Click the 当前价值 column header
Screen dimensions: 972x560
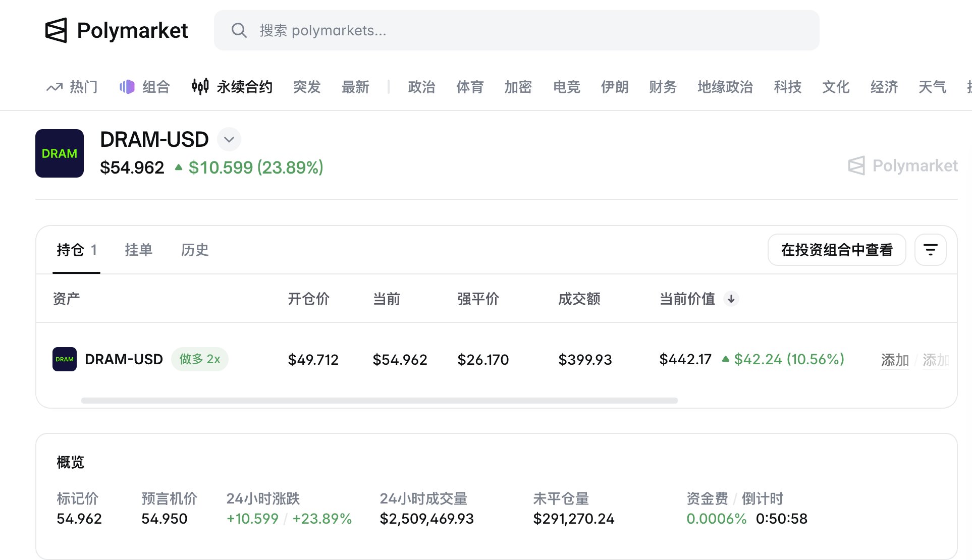pyautogui.click(x=687, y=299)
